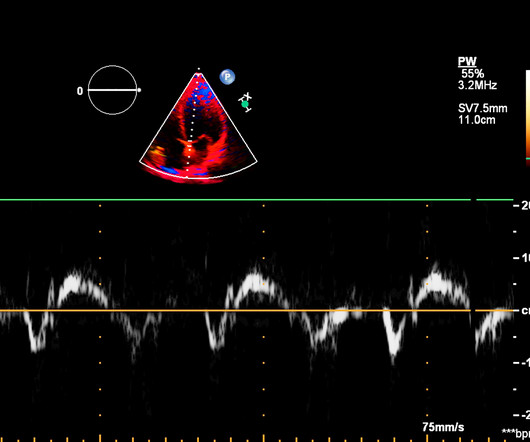Click the rotation angle circle indicator
The image size is (530, 442).
click(113, 90)
